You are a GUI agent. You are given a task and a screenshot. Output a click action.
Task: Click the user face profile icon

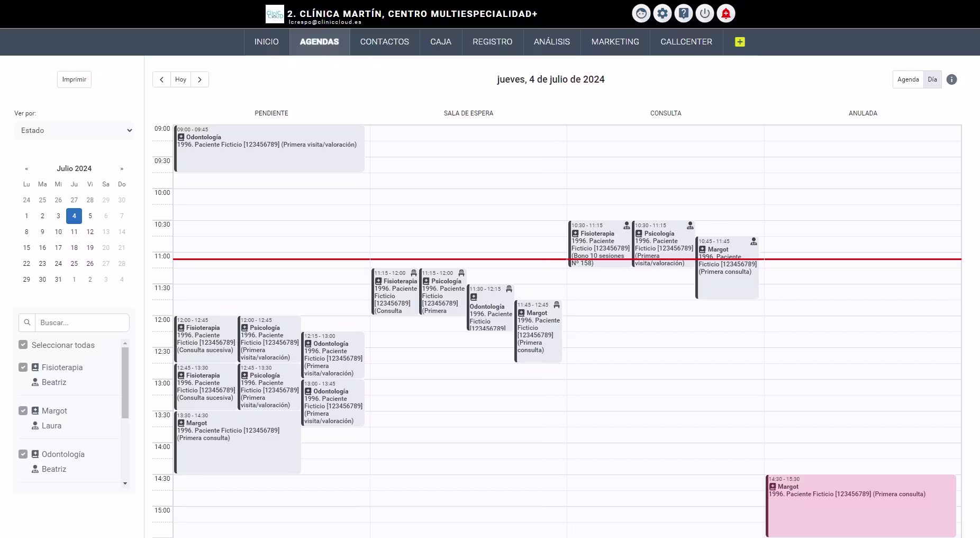pos(641,13)
